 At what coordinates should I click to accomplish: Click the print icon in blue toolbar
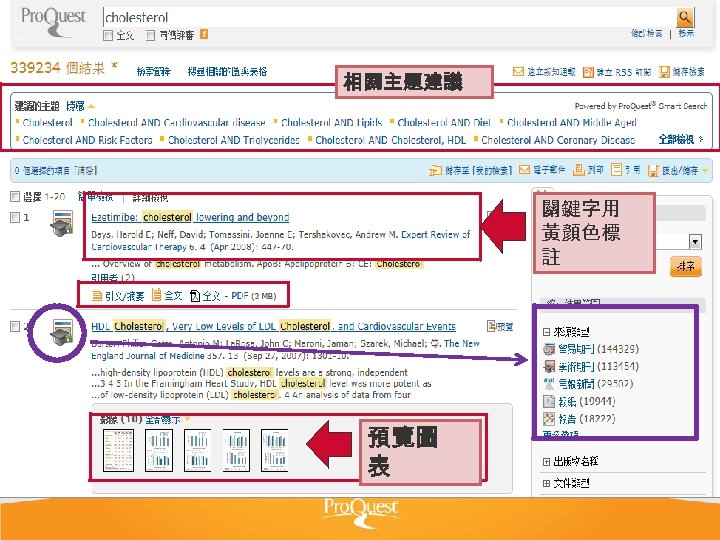(x=579, y=170)
